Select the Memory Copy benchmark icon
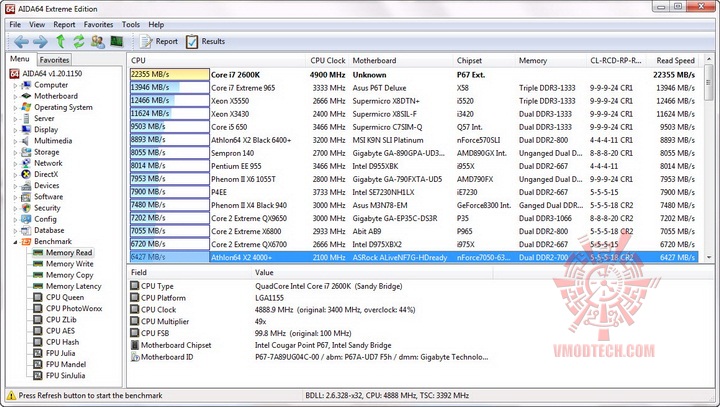This screenshot has width=720, height=407. (x=38, y=275)
